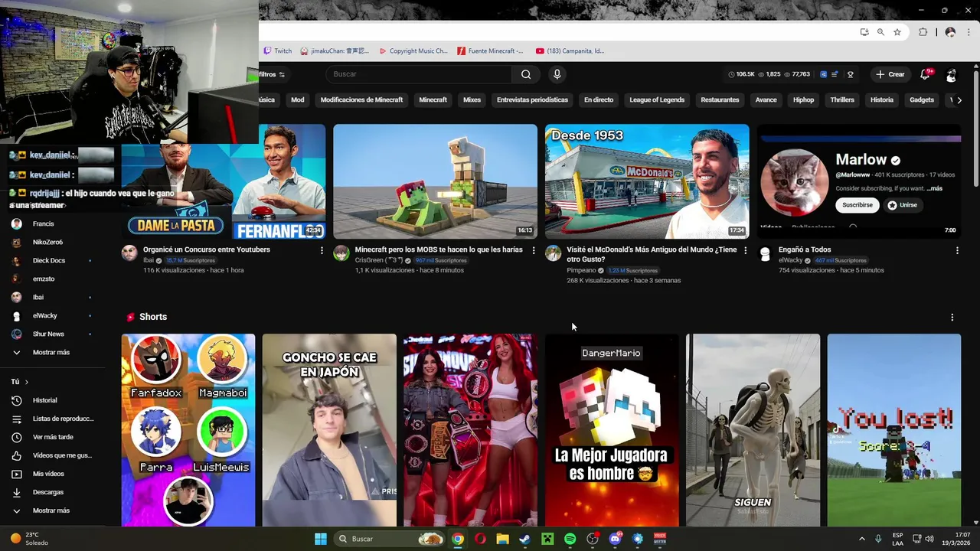Click the YouTube Buscar search field

[x=419, y=74]
